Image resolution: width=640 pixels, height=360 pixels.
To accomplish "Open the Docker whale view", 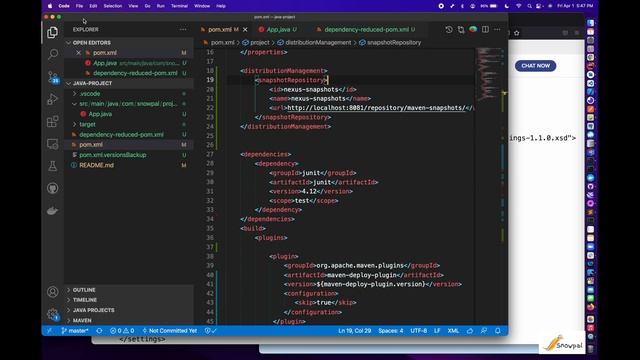I will pyautogui.click(x=53, y=211).
